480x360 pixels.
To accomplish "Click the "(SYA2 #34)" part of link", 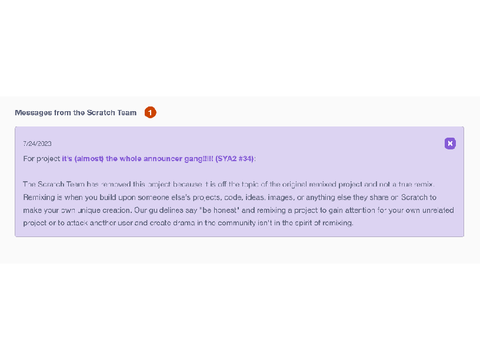I will [x=235, y=159].
